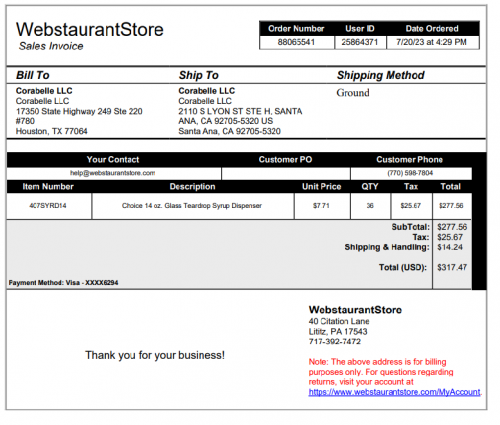Select 'ANA, CA 92705-5320 US' line
This screenshot has height=425, width=500.
pos(226,121)
